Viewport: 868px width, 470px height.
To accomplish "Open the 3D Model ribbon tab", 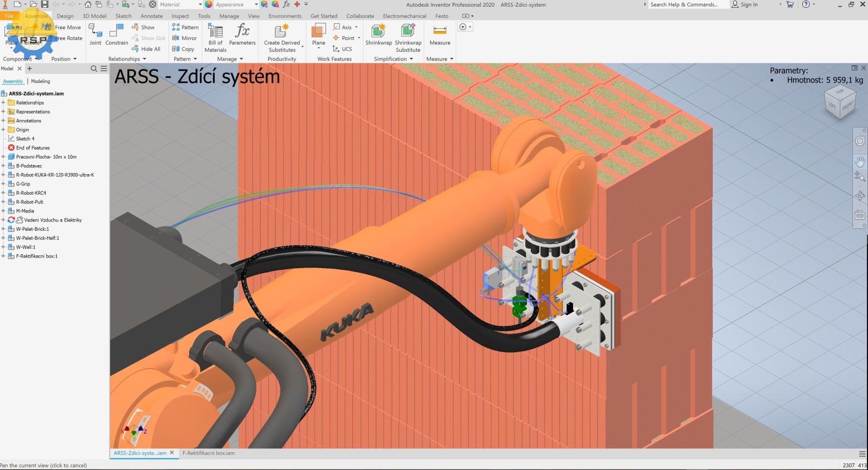I will coord(94,16).
